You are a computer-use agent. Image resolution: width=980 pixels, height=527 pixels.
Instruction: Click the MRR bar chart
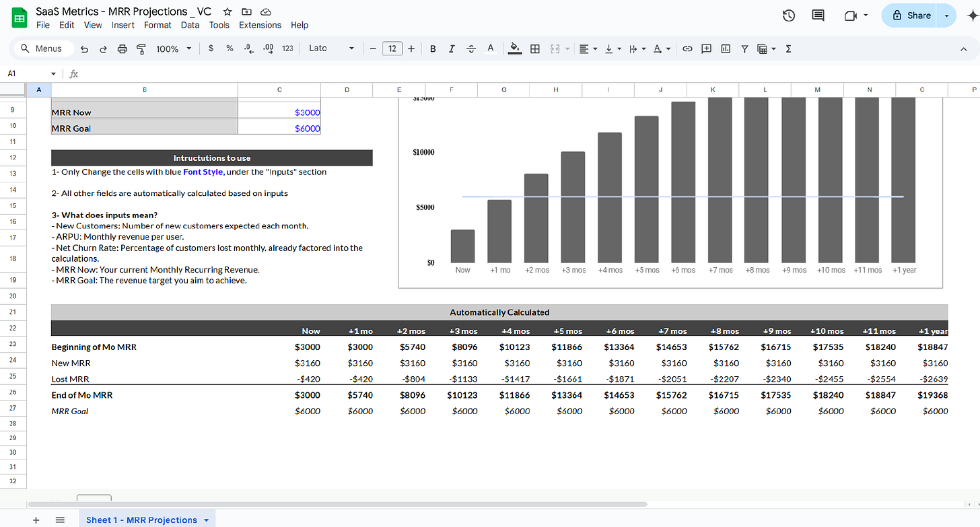click(x=670, y=192)
